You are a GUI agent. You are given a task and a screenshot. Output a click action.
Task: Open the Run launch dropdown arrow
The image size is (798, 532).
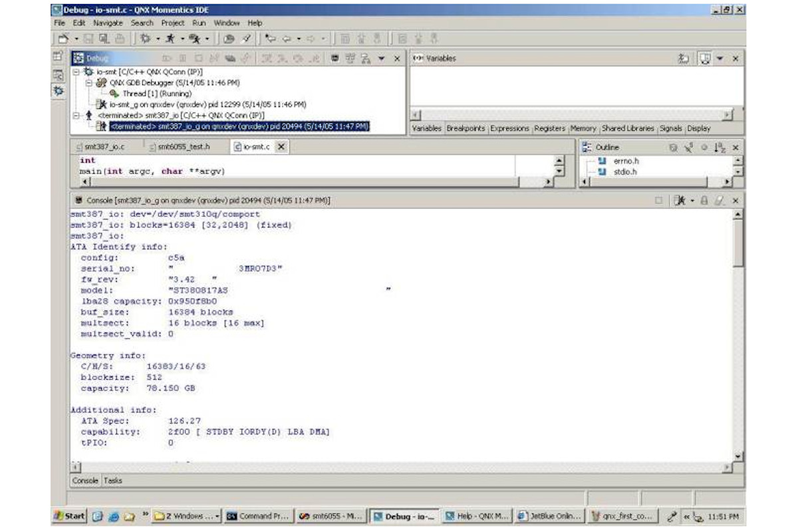pyautogui.click(x=183, y=39)
